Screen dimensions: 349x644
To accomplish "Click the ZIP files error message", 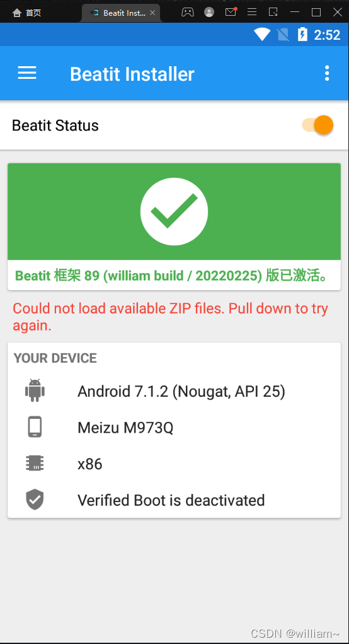I will pyautogui.click(x=170, y=317).
